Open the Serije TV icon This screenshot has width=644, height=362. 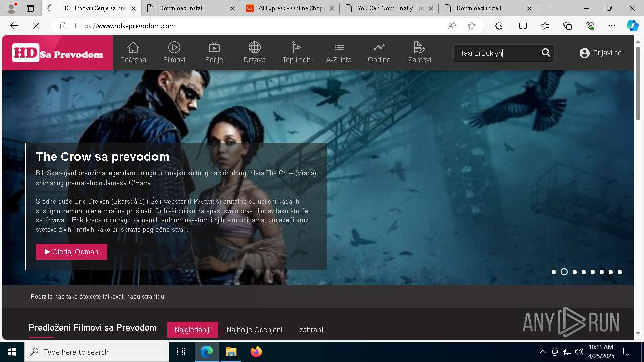[214, 47]
